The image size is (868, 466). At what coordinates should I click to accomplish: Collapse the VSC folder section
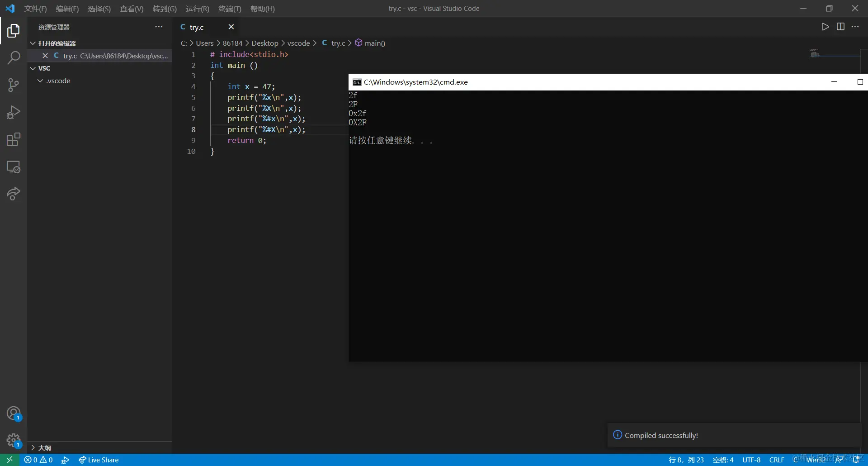coord(99,68)
